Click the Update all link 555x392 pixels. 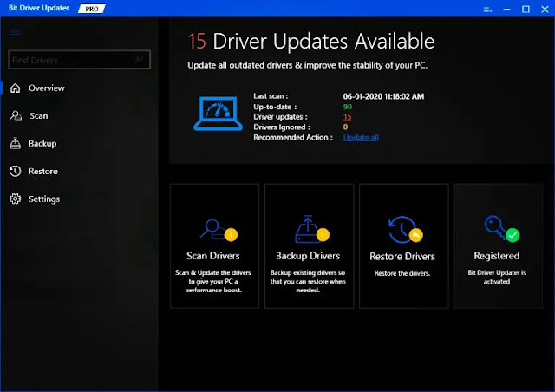361,137
